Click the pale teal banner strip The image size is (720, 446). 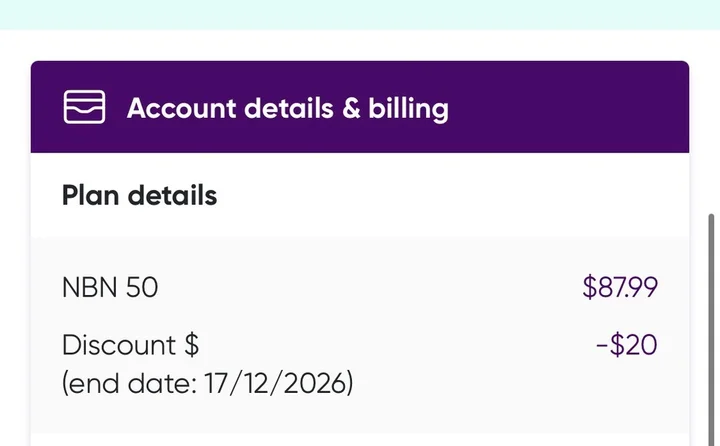(x=360, y=15)
